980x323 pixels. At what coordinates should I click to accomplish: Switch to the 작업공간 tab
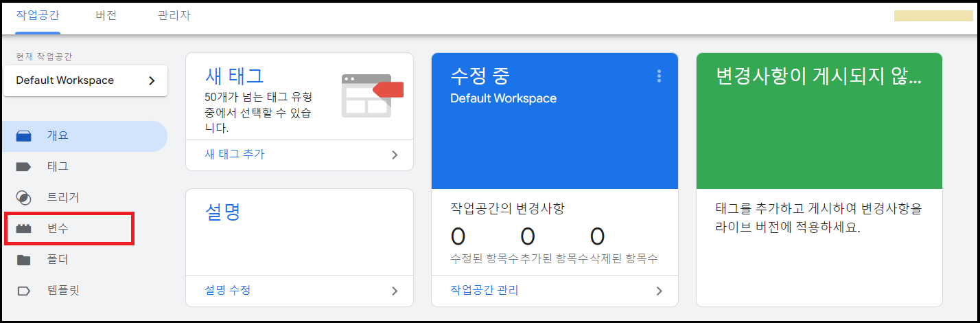(x=38, y=15)
